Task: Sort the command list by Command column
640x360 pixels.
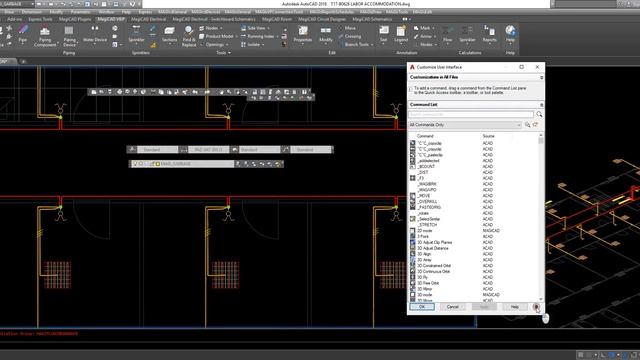Action: [x=425, y=136]
